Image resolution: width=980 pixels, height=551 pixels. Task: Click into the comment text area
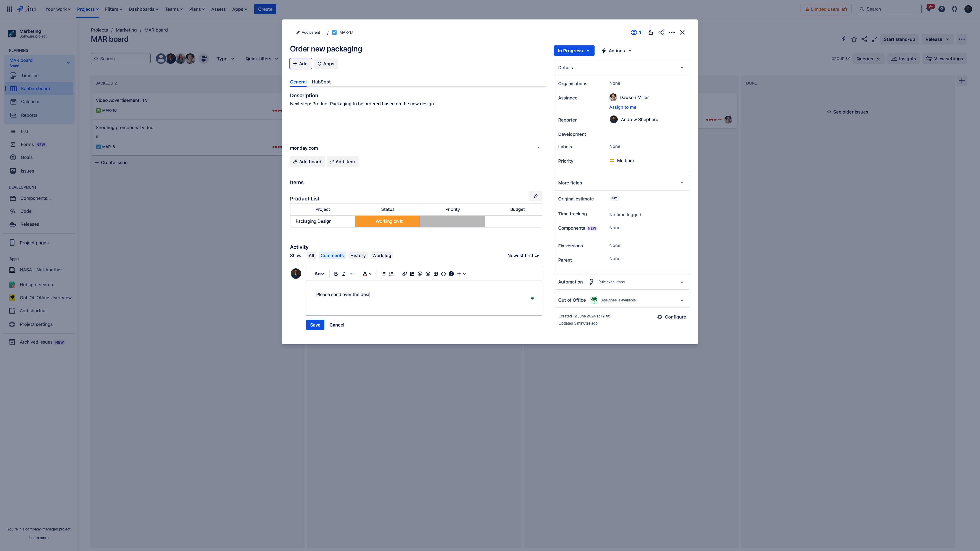pos(424,298)
